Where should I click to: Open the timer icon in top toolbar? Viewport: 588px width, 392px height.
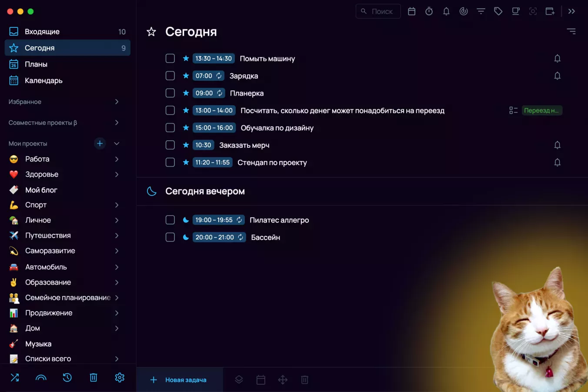429,11
